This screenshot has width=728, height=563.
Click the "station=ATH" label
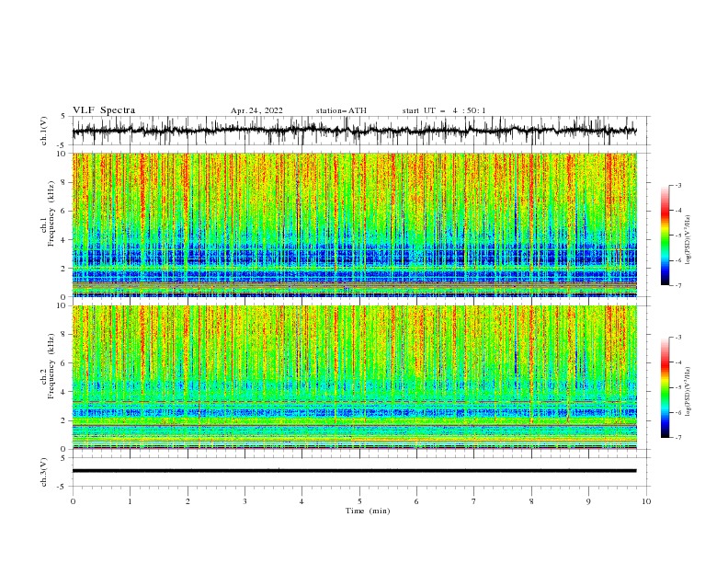[x=341, y=110]
